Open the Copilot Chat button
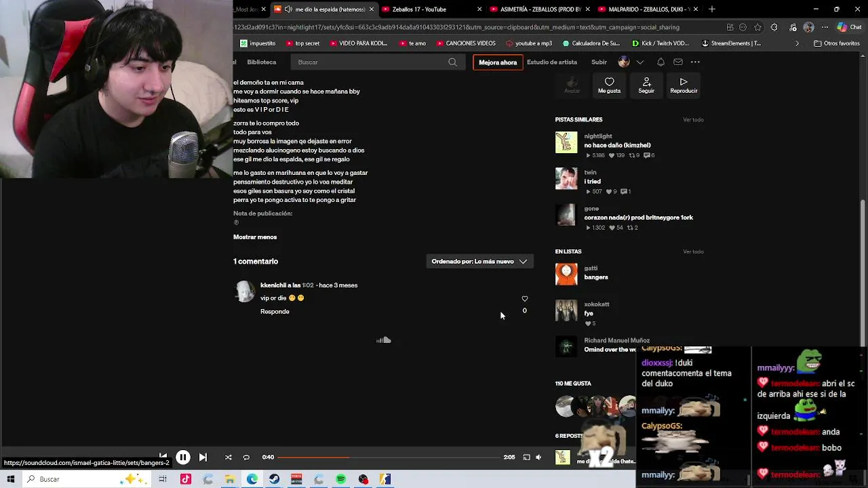This screenshot has width=868, height=488. 850,28
